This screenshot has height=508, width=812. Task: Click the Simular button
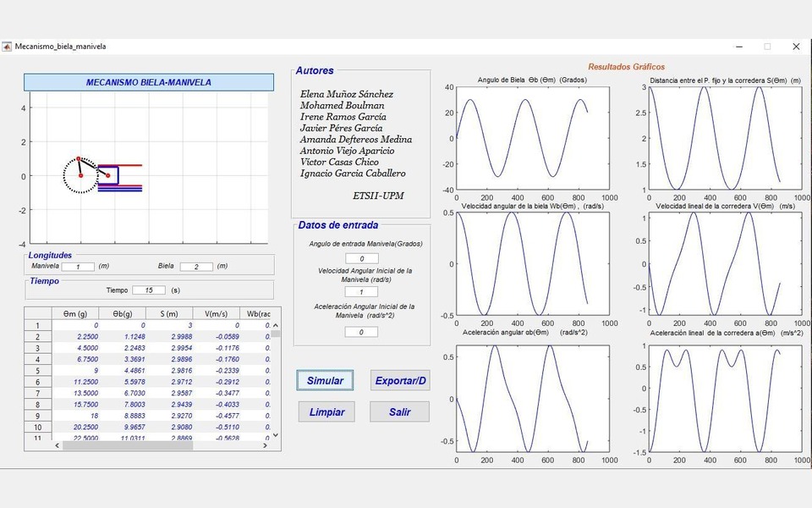[325, 380]
